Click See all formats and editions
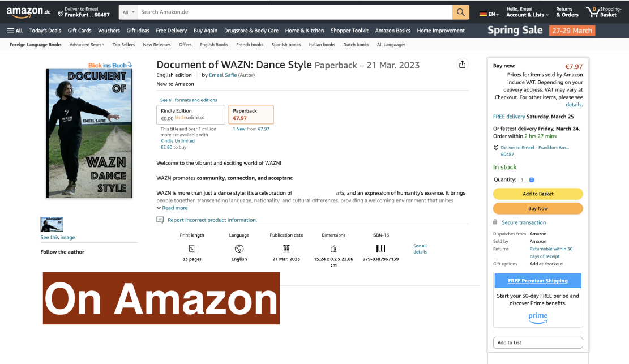Screen dimensions: 629x364 [x=189, y=100]
